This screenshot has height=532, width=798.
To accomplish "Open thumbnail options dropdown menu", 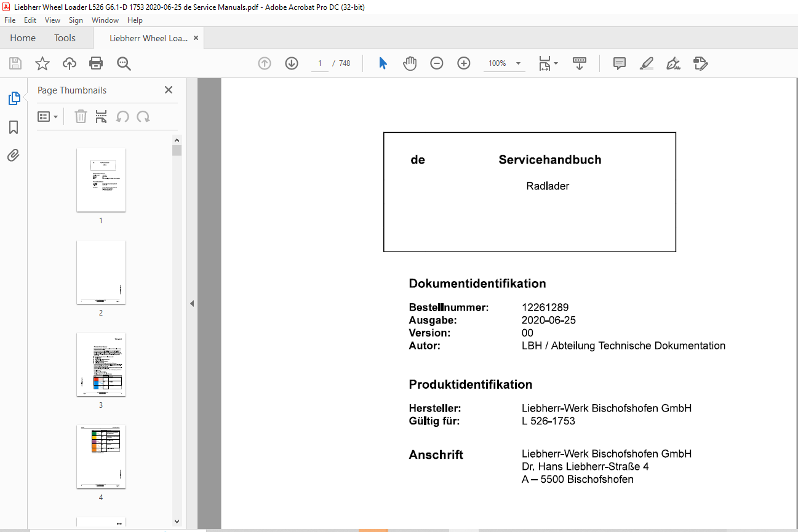I will [47, 116].
